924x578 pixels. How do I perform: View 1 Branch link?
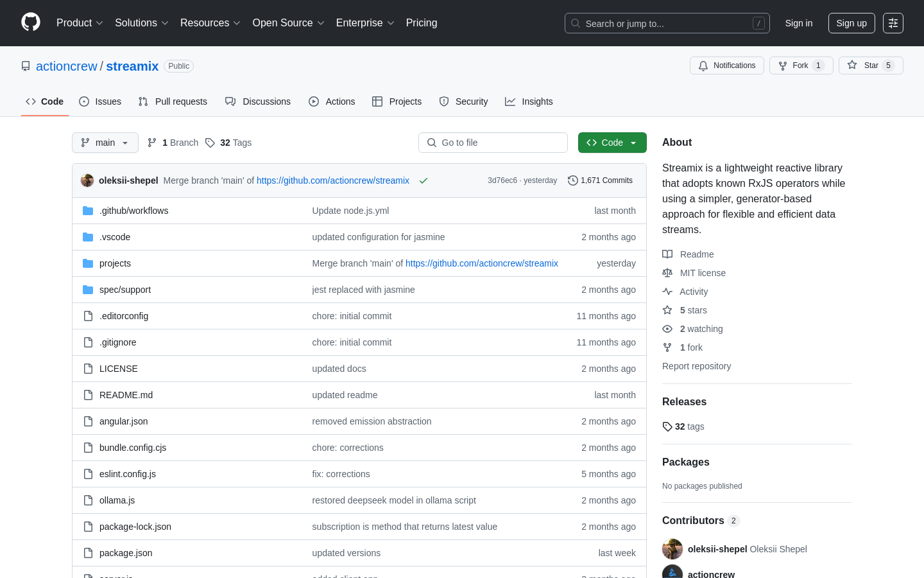point(173,143)
